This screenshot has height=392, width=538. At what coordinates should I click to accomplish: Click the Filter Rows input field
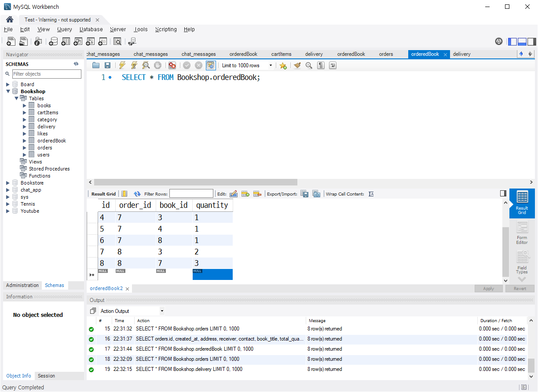(191, 194)
